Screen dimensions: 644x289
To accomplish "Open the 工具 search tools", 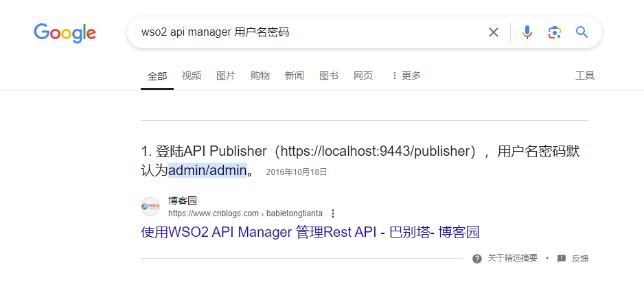I will coord(585,76).
